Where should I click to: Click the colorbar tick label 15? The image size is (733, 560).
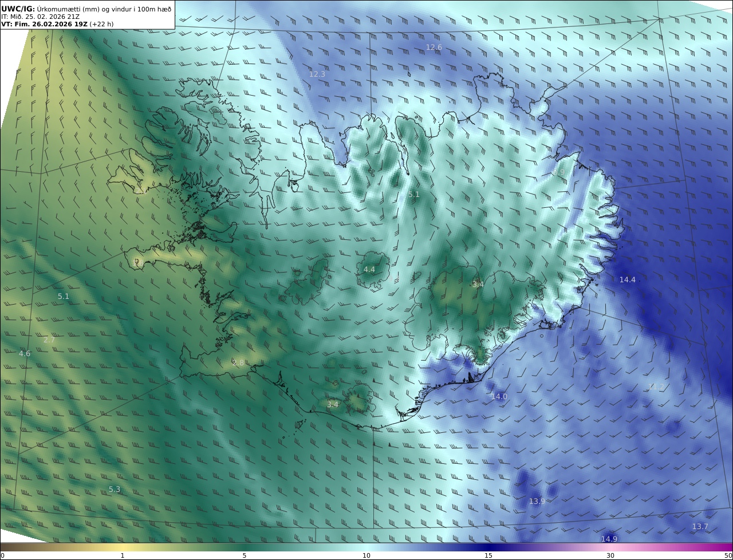pos(488,555)
